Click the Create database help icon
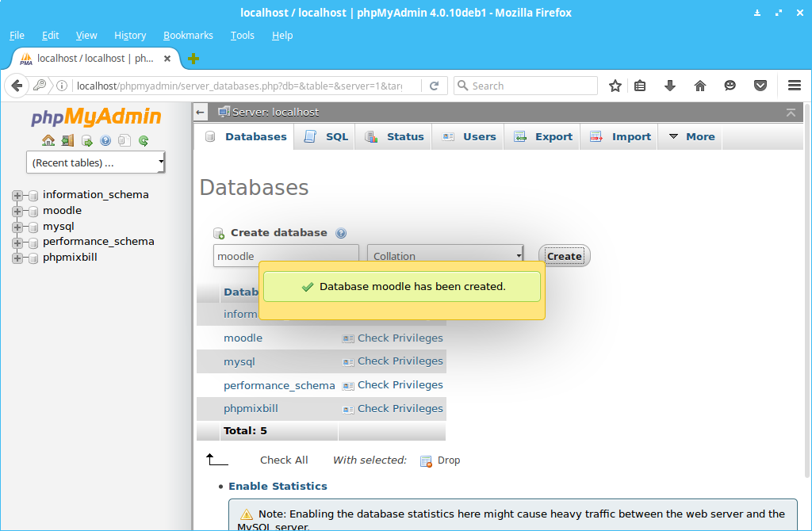This screenshot has width=812, height=531. 341,233
